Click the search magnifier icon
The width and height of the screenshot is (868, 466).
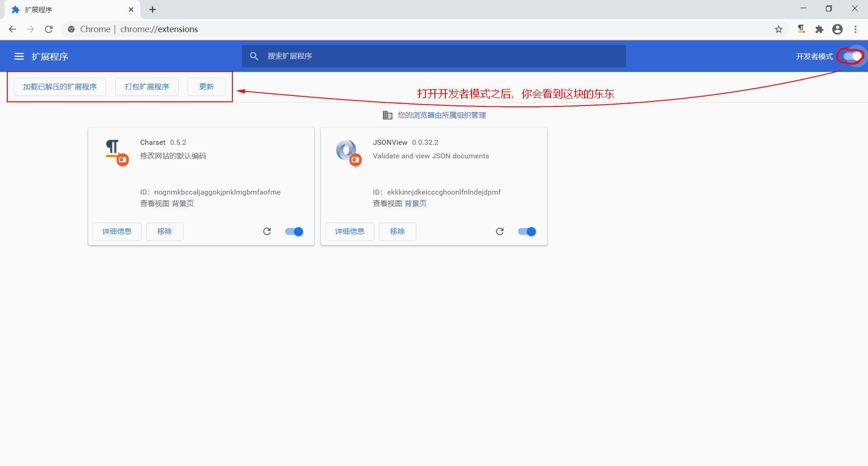tap(254, 56)
